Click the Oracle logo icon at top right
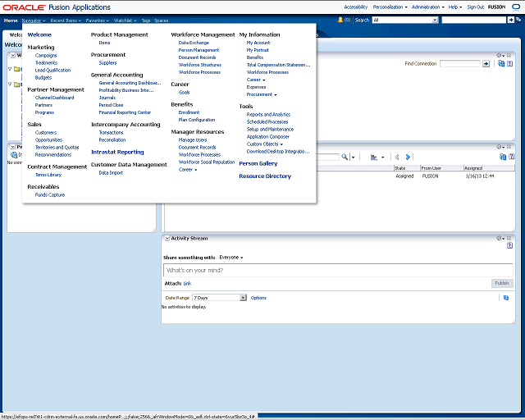The image size is (525, 420). tap(516, 7)
